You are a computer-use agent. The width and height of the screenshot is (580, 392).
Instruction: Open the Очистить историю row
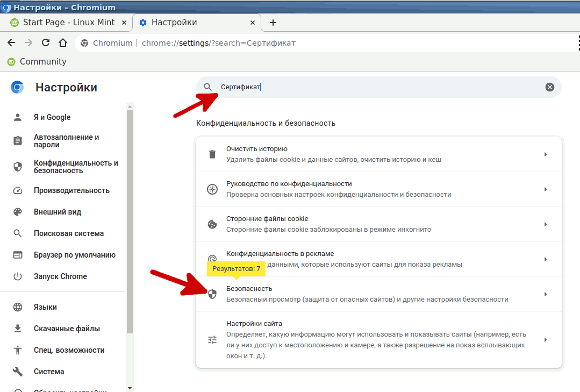click(379, 154)
